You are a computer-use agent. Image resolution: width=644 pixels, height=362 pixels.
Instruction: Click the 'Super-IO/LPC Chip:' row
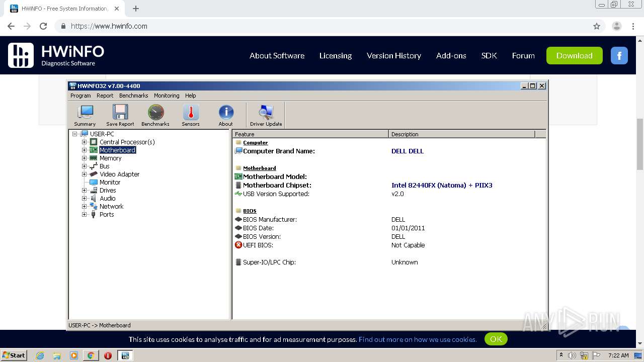pos(388,262)
